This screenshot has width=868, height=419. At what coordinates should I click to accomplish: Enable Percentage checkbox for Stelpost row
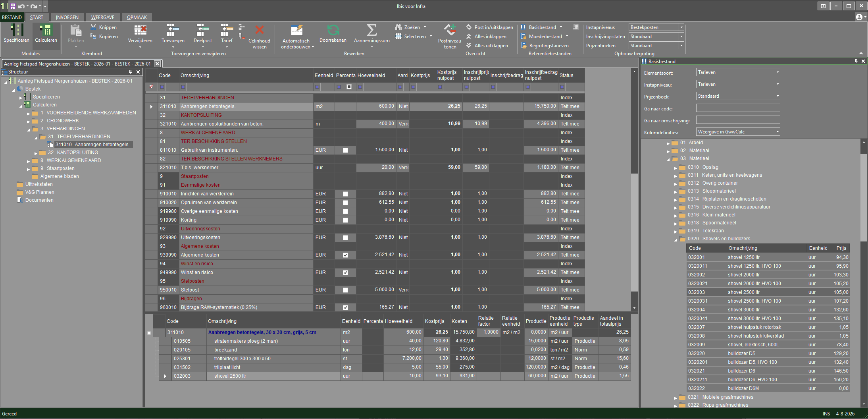(345, 290)
